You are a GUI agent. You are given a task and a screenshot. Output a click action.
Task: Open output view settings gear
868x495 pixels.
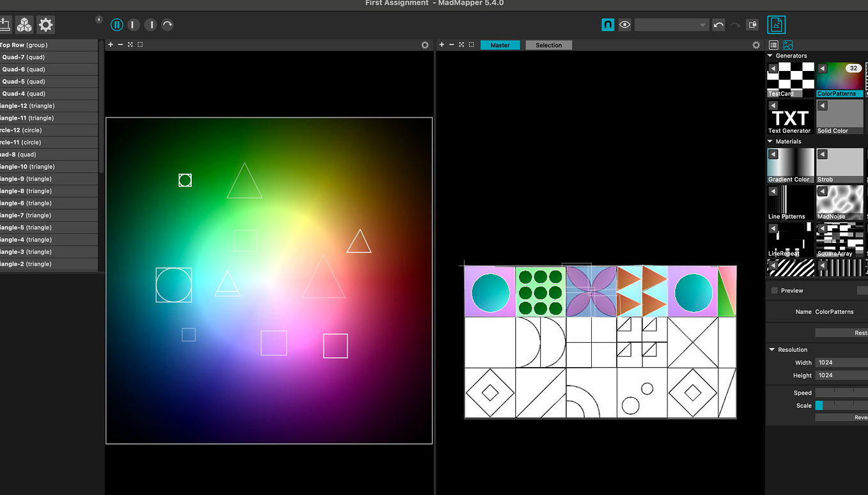coord(756,45)
